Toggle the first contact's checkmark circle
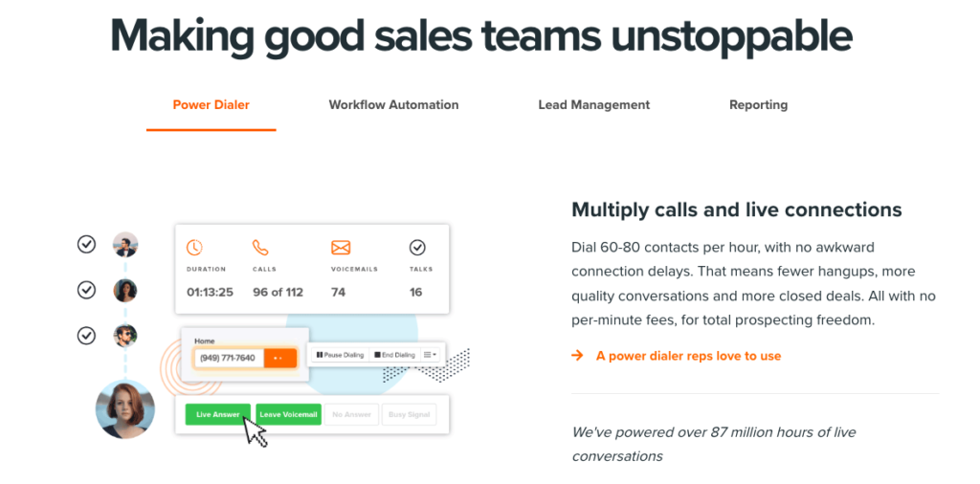The image size is (980, 484). coord(86,245)
